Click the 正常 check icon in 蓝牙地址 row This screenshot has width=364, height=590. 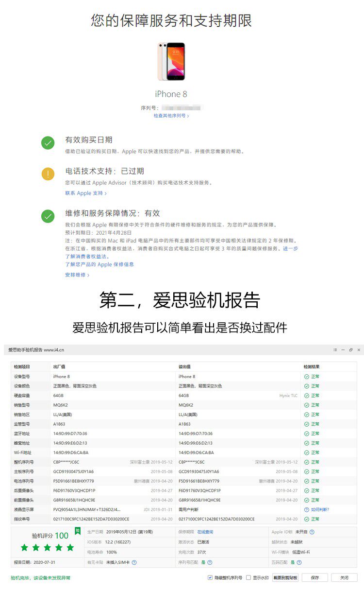coord(306,434)
